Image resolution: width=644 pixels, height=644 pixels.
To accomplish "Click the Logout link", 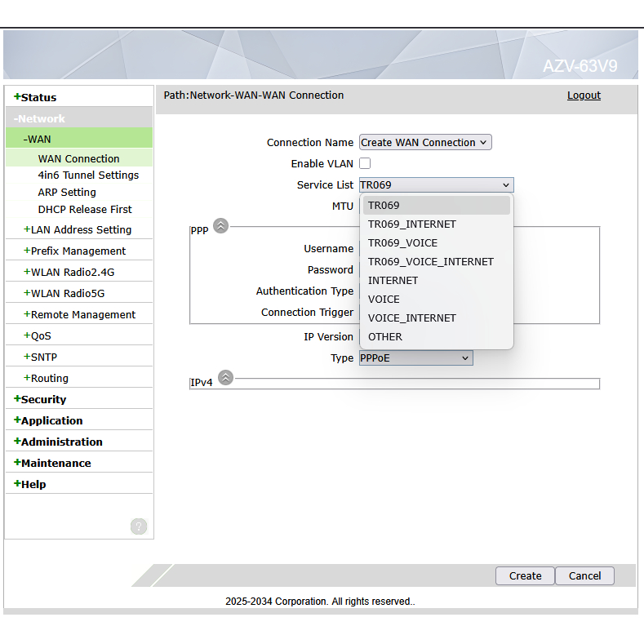I will pyautogui.click(x=584, y=95).
